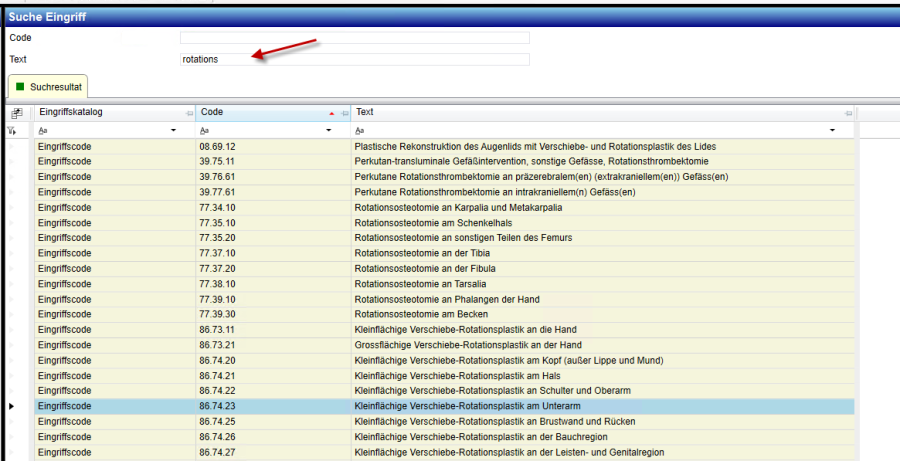Open the Eingriffskatalog filter dropdown
900x461 pixels.
click(174, 131)
